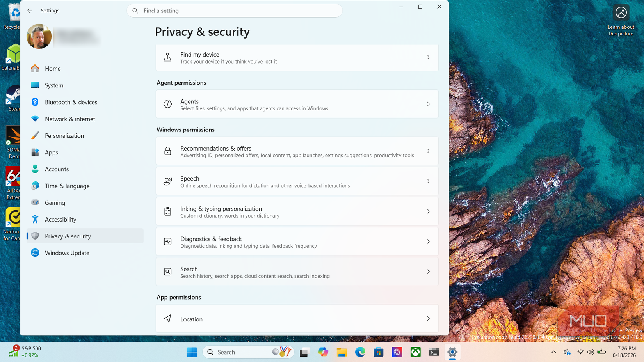The width and height of the screenshot is (644, 362).
Task: Click the Find a setting search box
Action: (x=235, y=11)
